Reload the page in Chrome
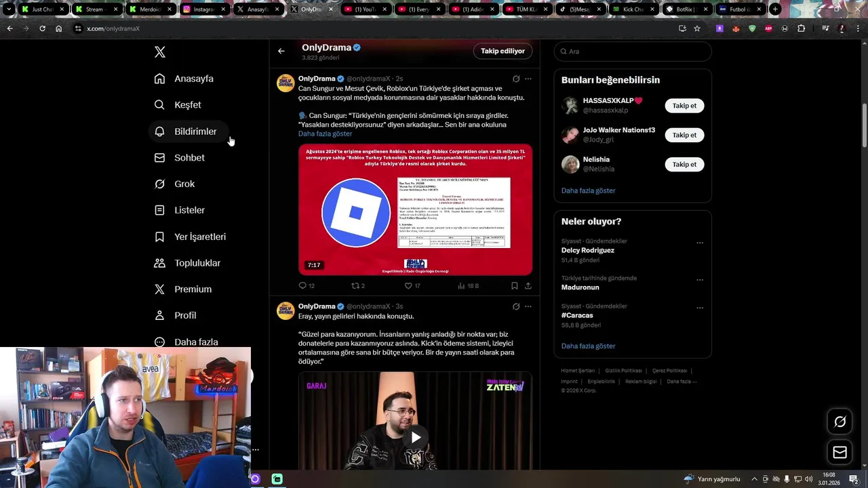Screen dimensions: 868x488 (x=42, y=28)
